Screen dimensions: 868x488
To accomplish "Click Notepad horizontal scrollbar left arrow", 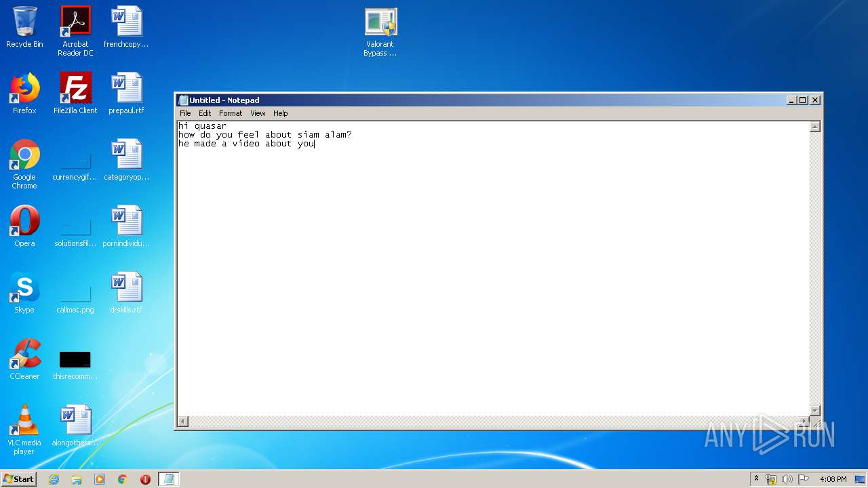I will [x=182, y=422].
